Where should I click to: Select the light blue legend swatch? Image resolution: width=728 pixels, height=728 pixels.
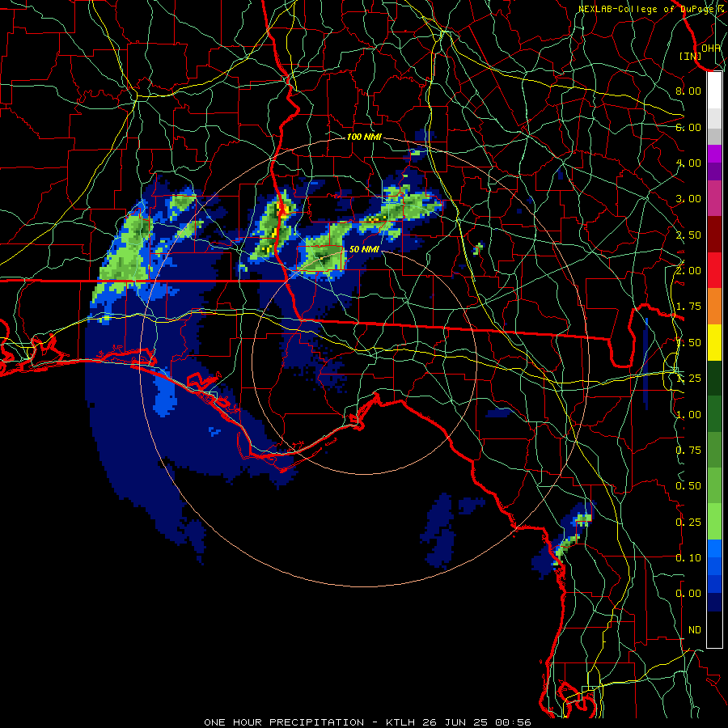coord(714,548)
